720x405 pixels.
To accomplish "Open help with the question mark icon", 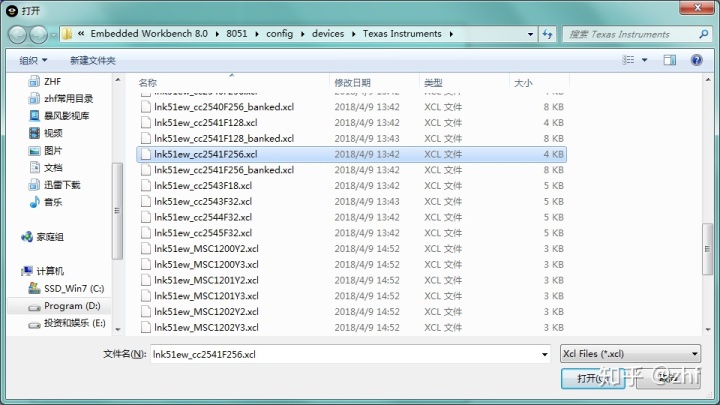I will (697, 60).
